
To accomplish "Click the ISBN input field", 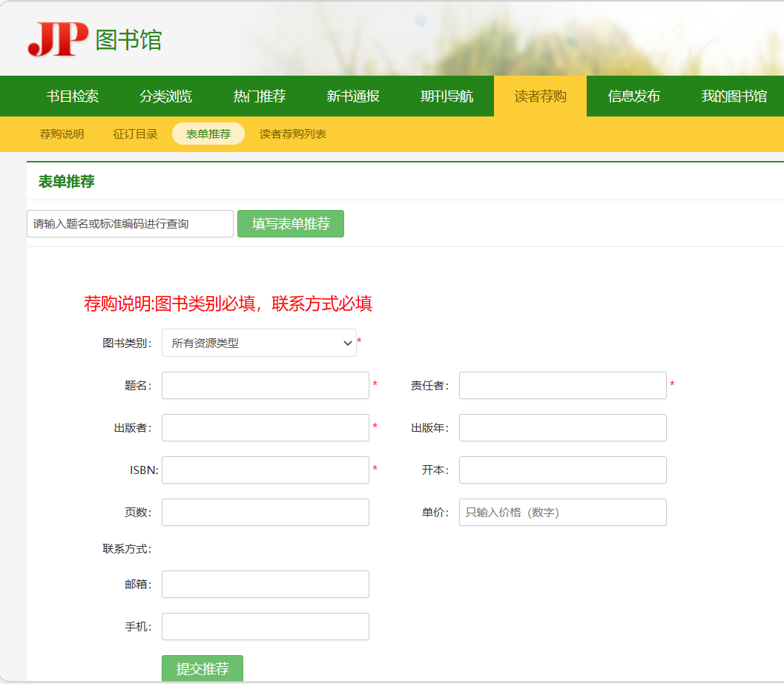I will (x=265, y=470).
